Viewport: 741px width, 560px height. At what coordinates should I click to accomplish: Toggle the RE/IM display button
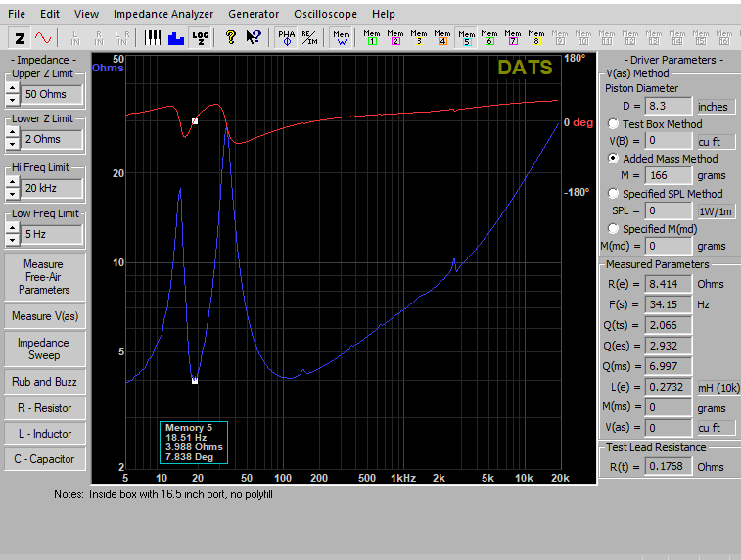click(x=310, y=38)
